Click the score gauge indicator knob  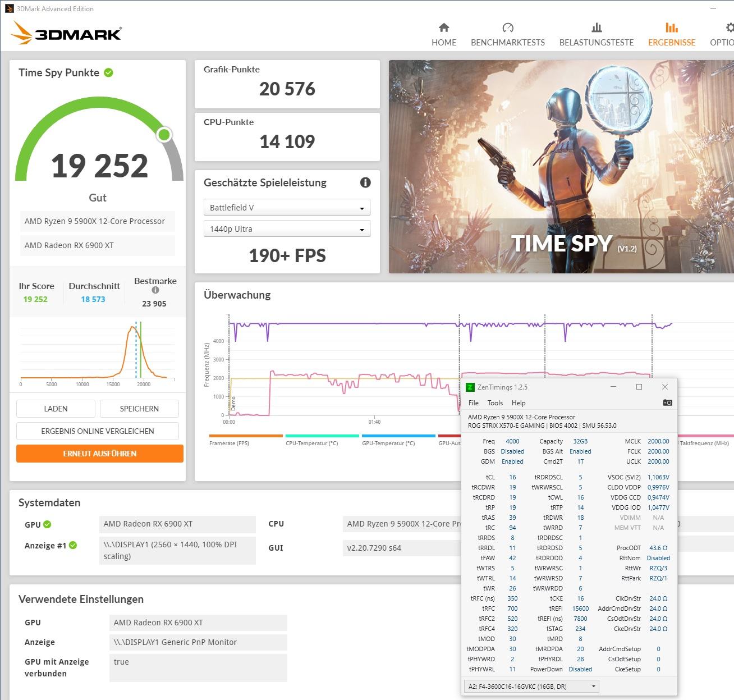(x=164, y=135)
